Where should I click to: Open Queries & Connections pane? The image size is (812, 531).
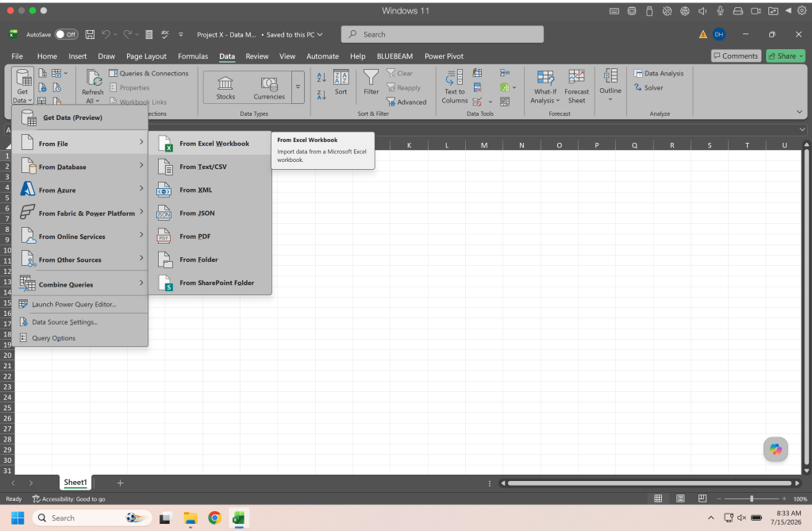pyautogui.click(x=148, y=74)
